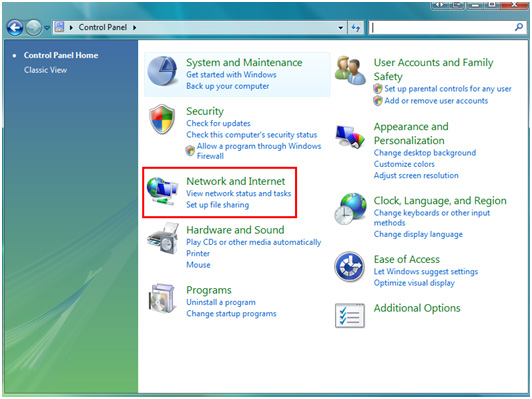Viewport: 532px width, 399px height.
Task: Click Allow a program through Windows Firewall
Action: tap(259, 151)
